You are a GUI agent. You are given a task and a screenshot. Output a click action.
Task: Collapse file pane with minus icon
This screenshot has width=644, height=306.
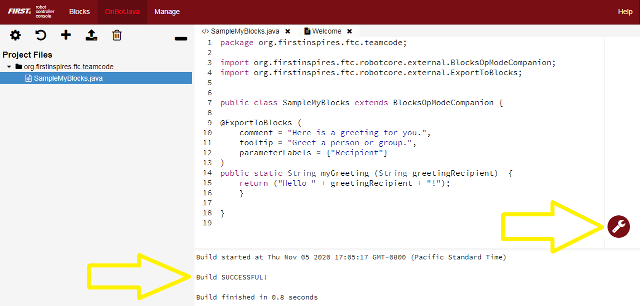tap(181, 39)
